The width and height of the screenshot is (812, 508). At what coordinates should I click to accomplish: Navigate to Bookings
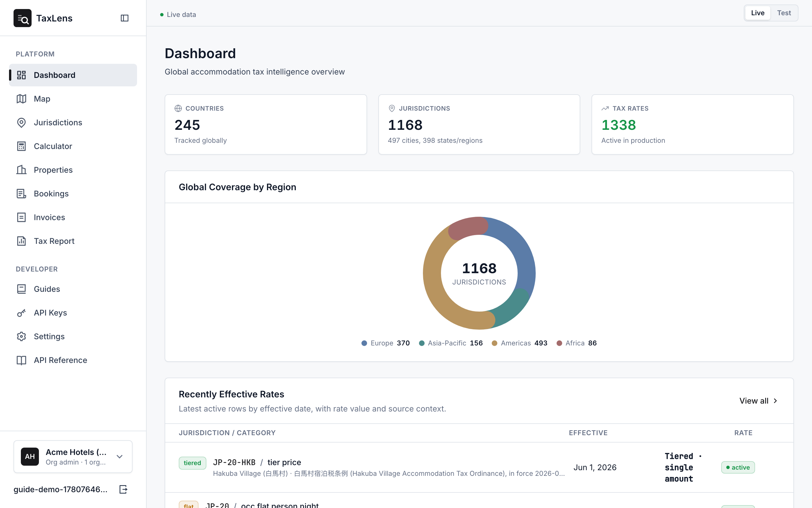click(x=73, y=194)
